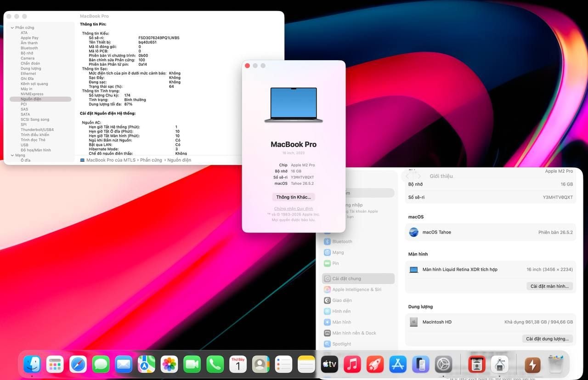Open Mạng in System Settings sidebar

point(358,252)
